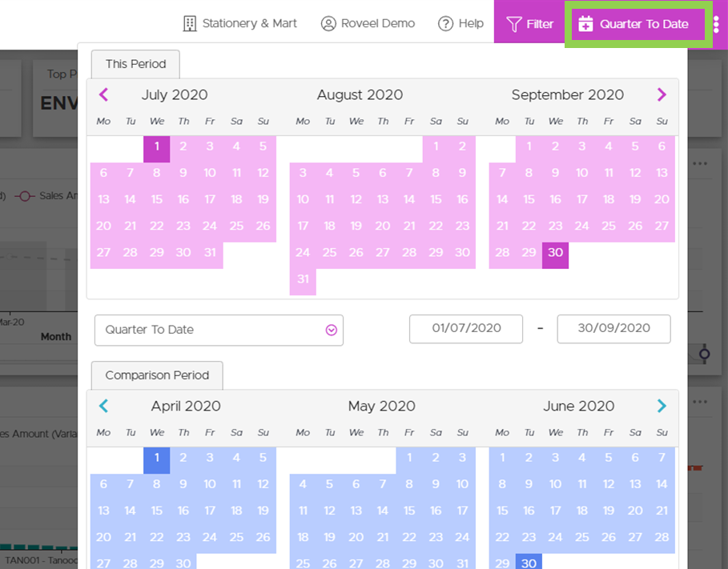The width and height of the screenshot is (728, 569).
Task: Select 1 April 2020 in Comparison Period
Action: 157,458
